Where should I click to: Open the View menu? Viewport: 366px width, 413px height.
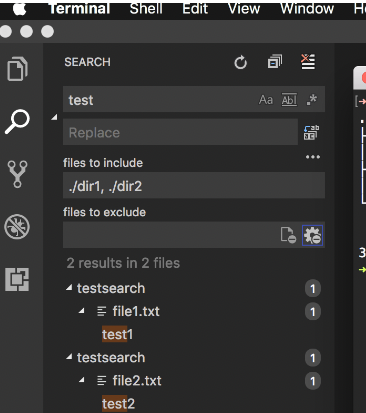click(x=244, y=9)
